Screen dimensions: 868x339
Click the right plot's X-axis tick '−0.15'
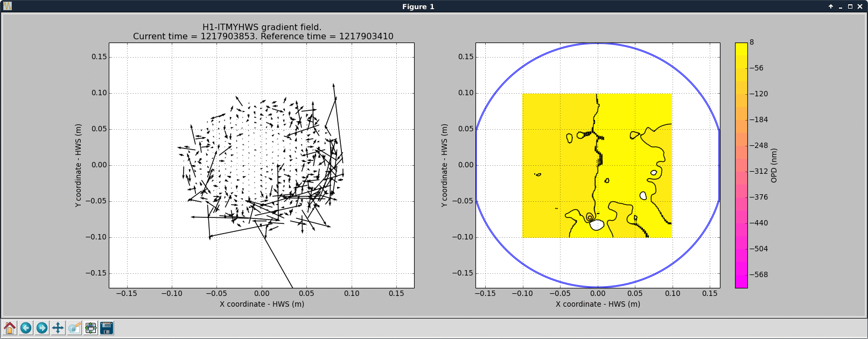[x=485, y=293]
